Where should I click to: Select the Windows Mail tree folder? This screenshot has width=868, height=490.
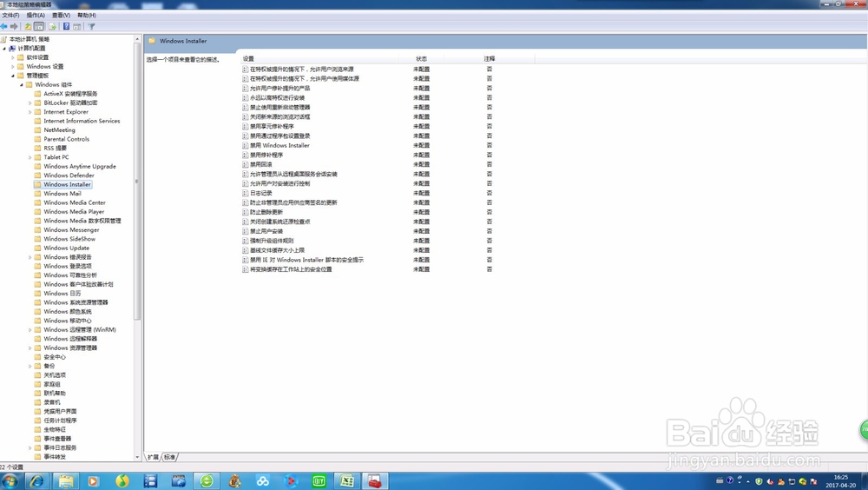tap(62, 194)
